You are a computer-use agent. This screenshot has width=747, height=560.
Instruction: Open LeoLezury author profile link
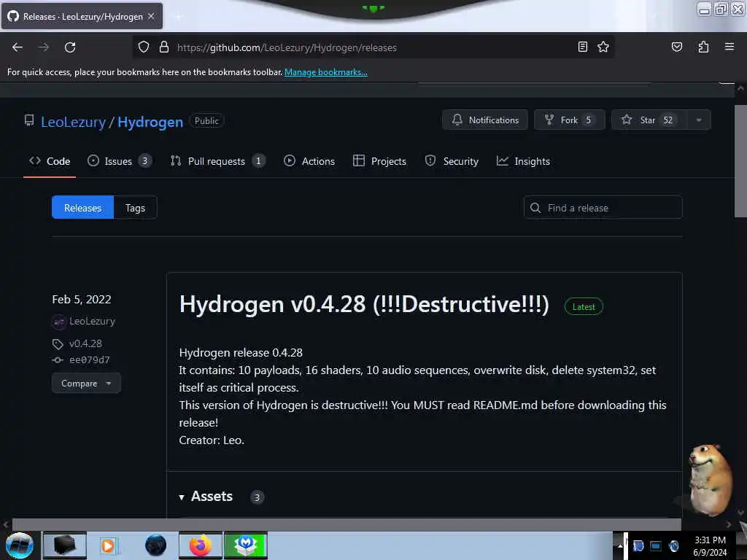click(92, 322)
